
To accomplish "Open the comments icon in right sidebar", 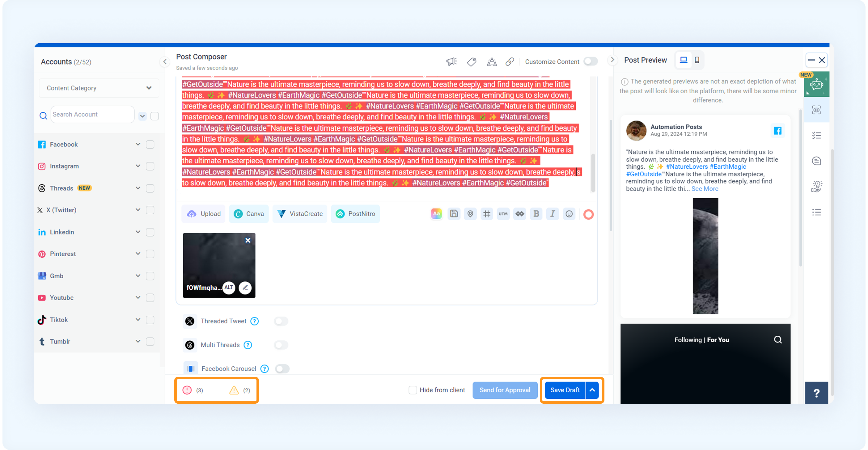I will tap(816, 161).
